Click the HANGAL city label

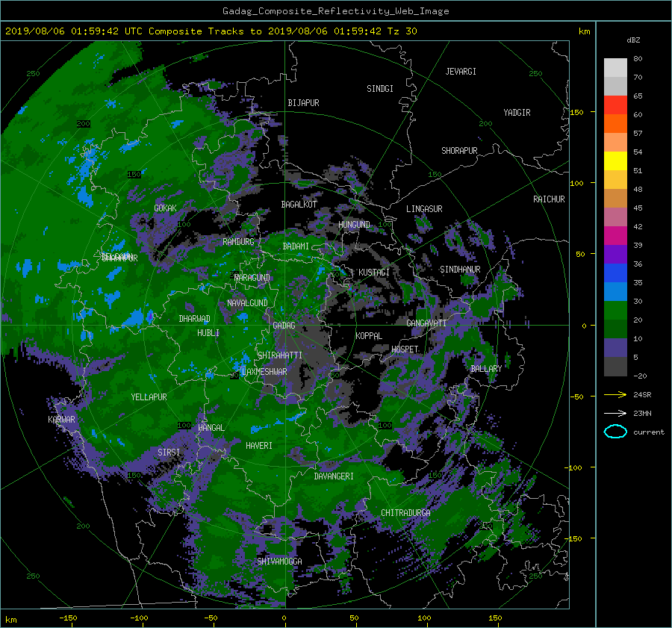pyautogui.click(x=211, y=428)
